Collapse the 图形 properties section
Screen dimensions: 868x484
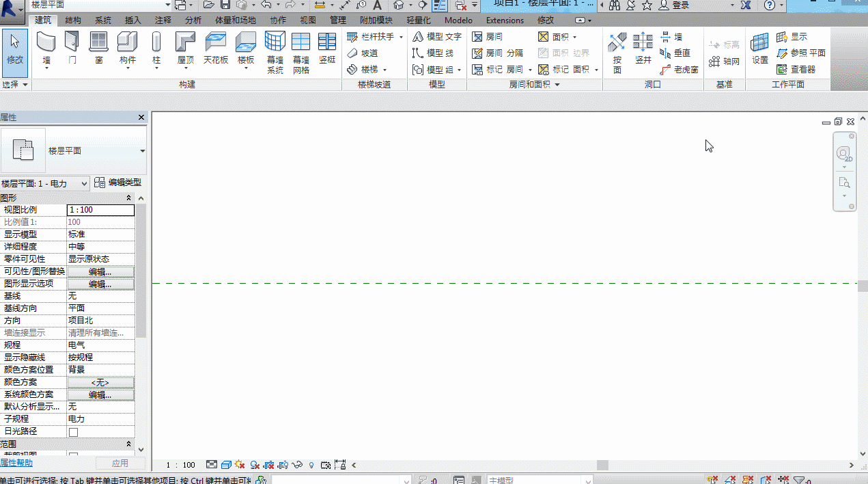pyautogui.click(x=128, y=198)
